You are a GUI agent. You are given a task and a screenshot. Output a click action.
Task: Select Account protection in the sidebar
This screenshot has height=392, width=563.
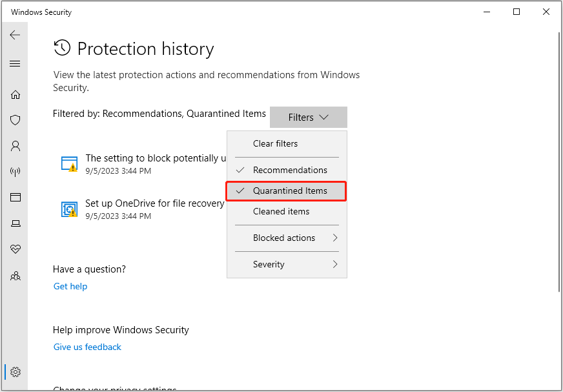pyautogui.click(x=15, y=145)
